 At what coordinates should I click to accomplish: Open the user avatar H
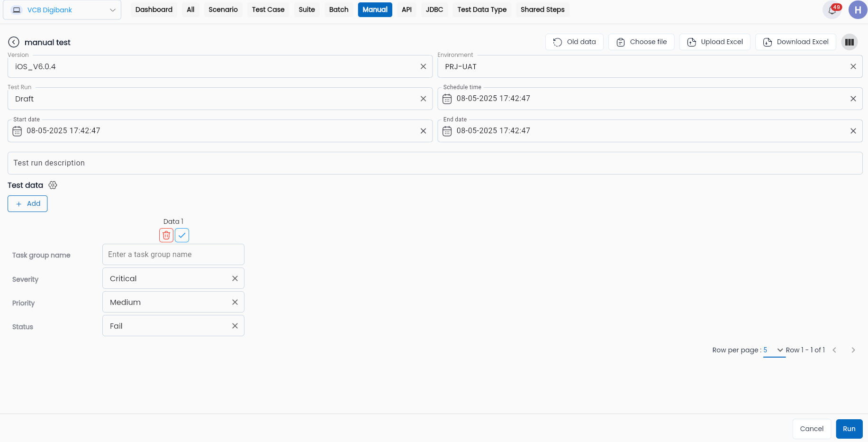click(x=858, y=10)
